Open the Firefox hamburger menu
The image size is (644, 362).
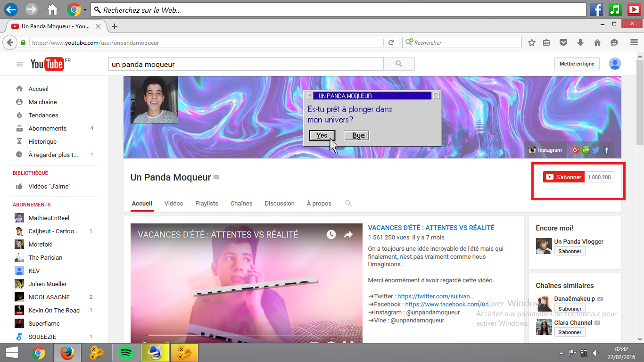[634, 42]
